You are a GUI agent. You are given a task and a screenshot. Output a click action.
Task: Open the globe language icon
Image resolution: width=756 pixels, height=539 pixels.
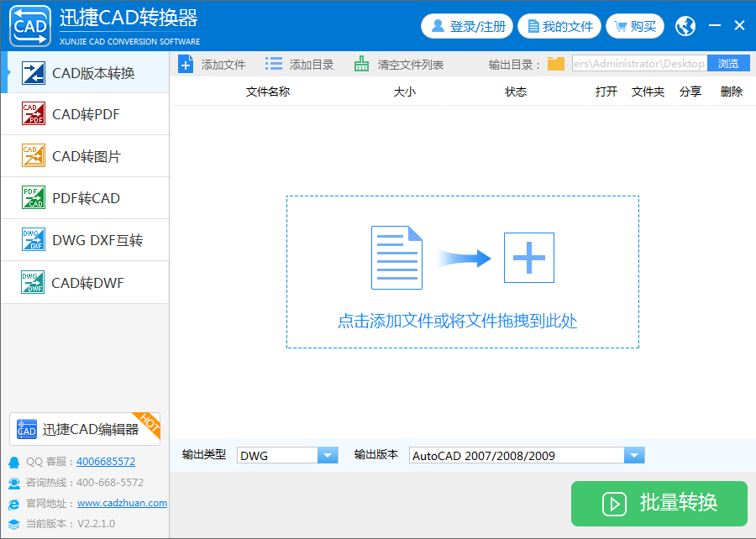(x=685, y=26)
